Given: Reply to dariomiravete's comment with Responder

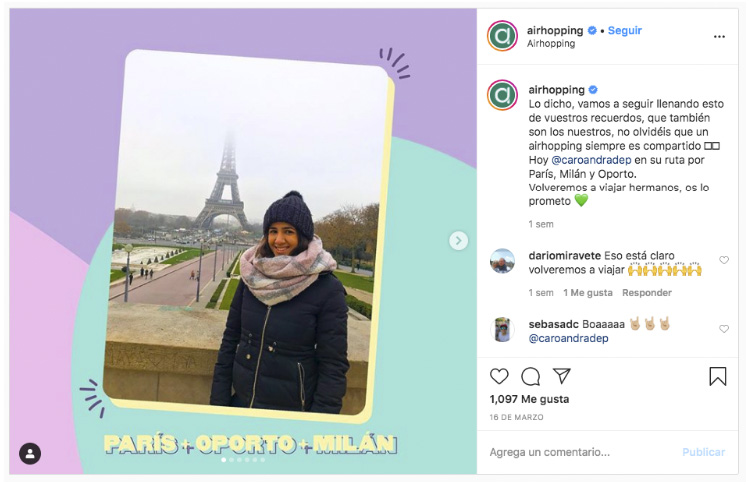Looking at the screenshot, I should click(647, 292).
